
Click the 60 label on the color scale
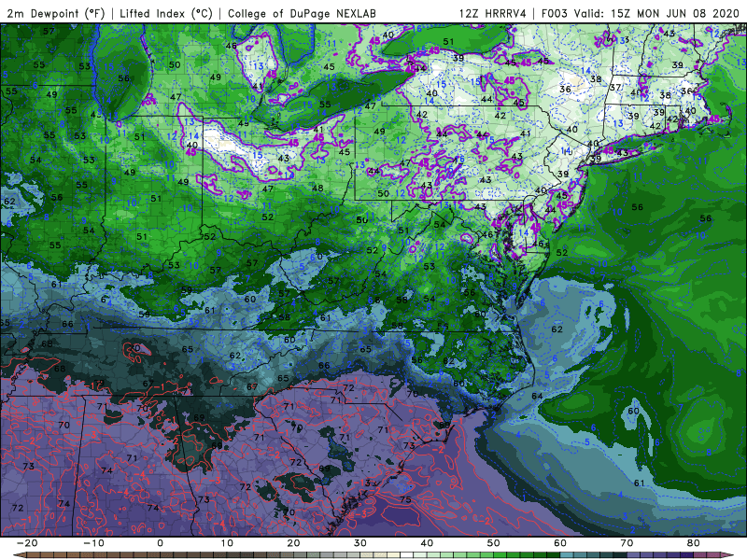pyautogui.click(x=560, y=543)
